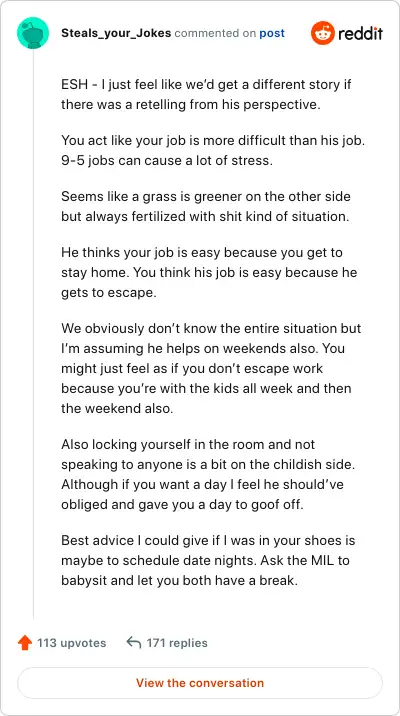Click the "Also locking yourself in the room" paragraph
The image size is (400, 716).
click(x=208, y=474)
